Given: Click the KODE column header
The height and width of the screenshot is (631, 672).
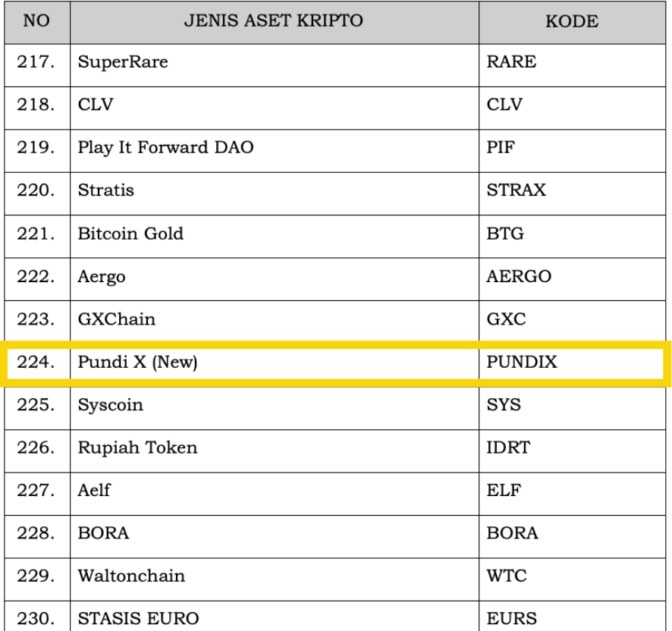Looking at the screenshot, I should point(571,21).
